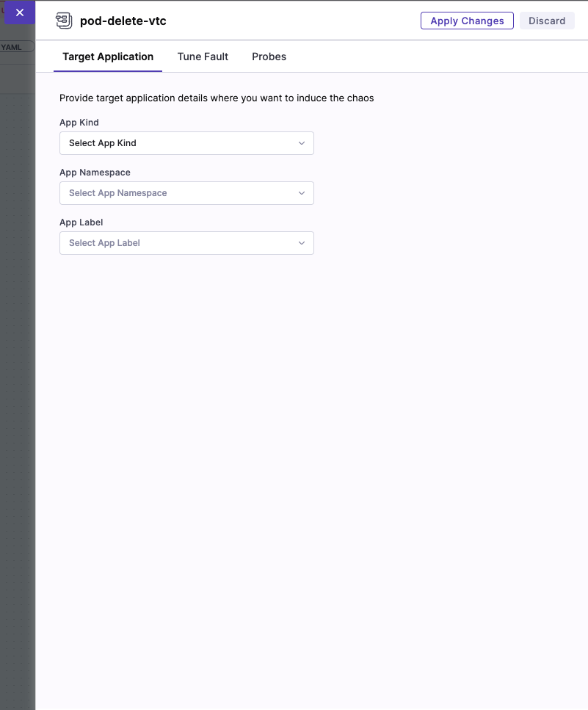Viewport: 588px width, 710px height.
Task: Click the App Label chevron arrow
Action: point(301,243)
